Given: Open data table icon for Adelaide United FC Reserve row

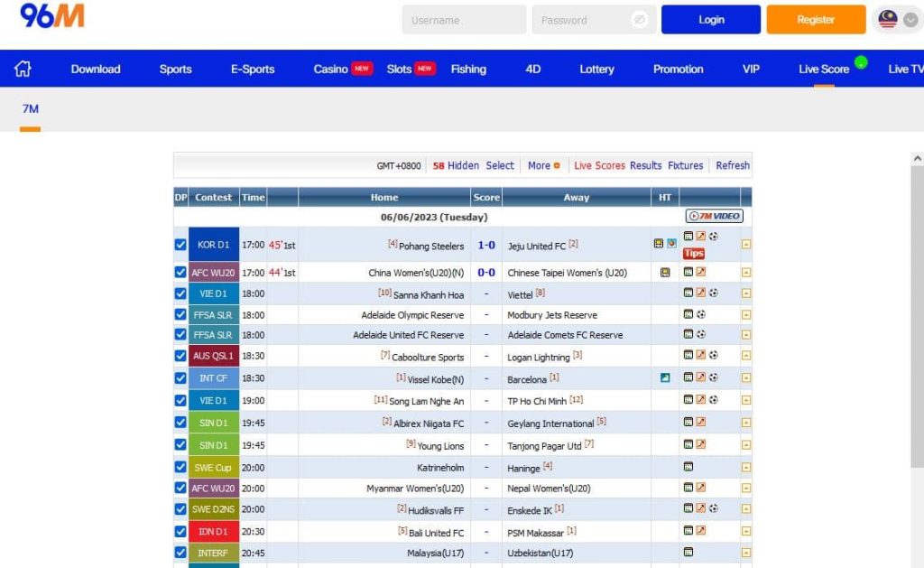Looking at the screenshot, I should [688, 334].
